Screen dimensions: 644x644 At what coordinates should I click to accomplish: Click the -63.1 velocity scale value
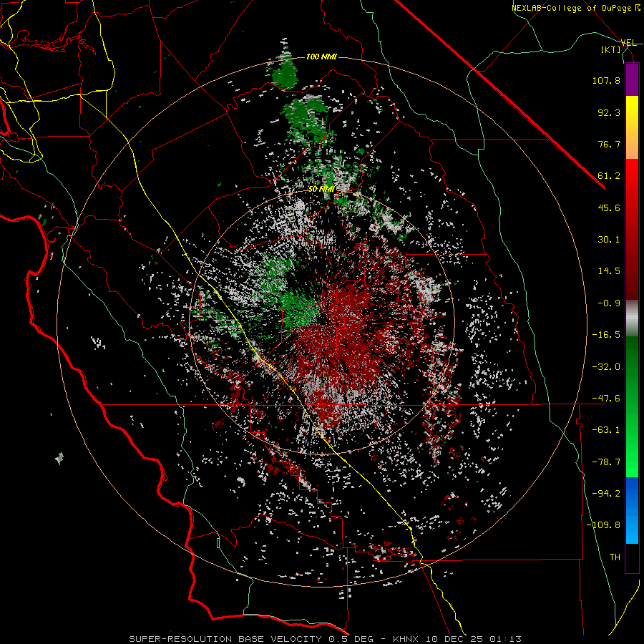pos(606,430)
